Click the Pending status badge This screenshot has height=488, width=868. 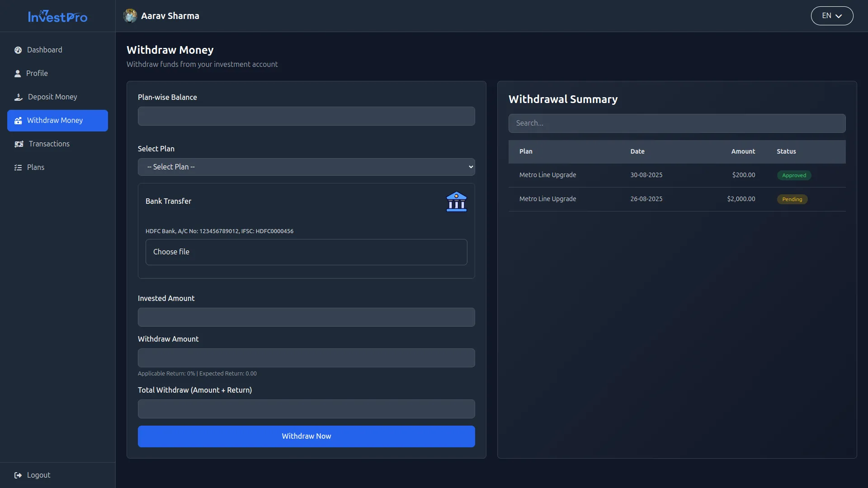(792, 199)
